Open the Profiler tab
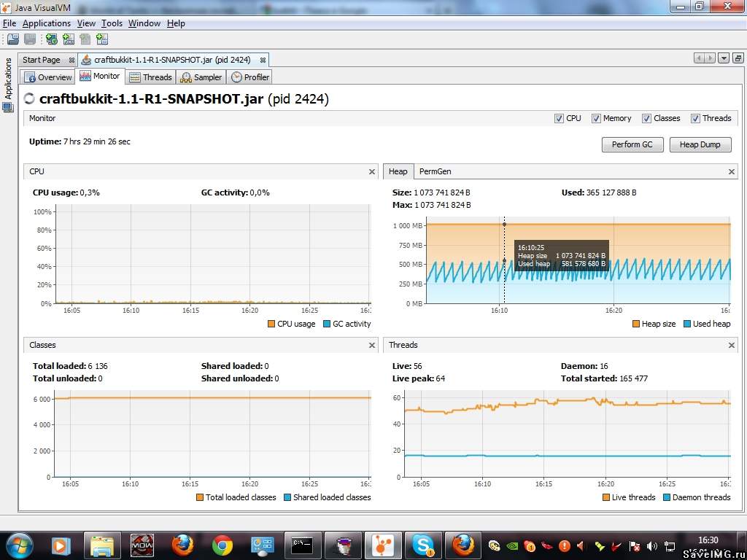Image resolution: width=747 pixels, height=560 pixels. (x=250, y=77)
